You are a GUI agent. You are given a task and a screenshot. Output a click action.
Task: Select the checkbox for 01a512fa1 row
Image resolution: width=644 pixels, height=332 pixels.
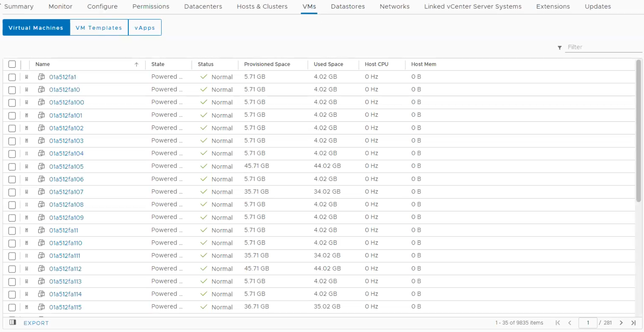pos(12,77)
